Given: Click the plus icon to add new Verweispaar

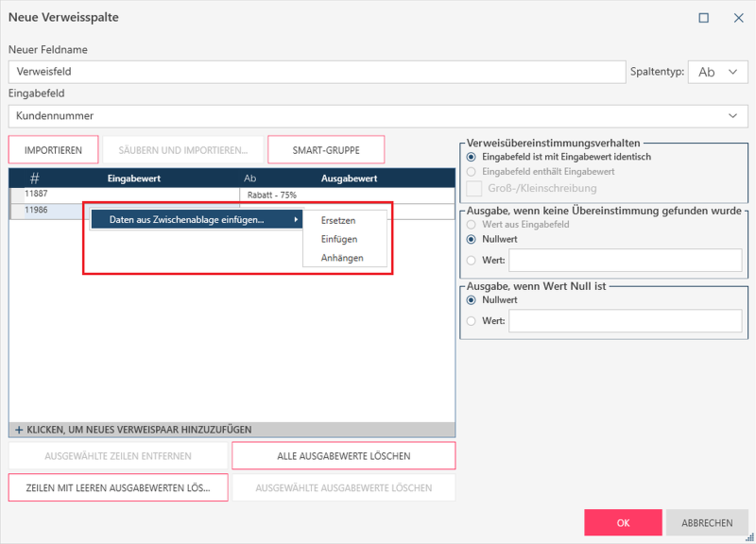Looking at the screenshot, I should click(x=19, y=430).
